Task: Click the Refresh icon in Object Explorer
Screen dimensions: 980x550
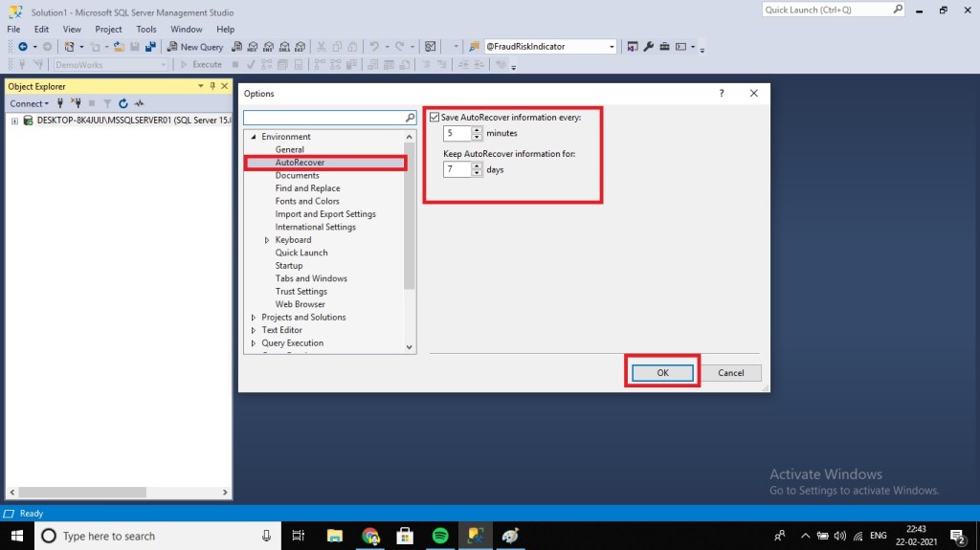Action: coord(123,103)
